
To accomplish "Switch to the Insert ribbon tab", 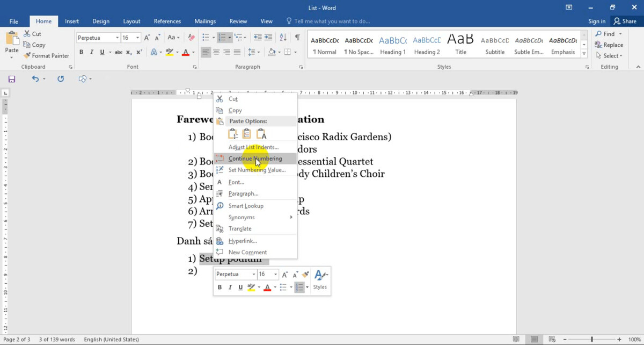I will coord(72,21).
